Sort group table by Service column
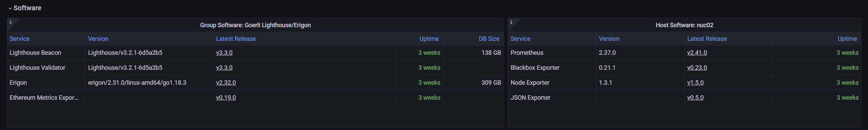 (19, 39)
